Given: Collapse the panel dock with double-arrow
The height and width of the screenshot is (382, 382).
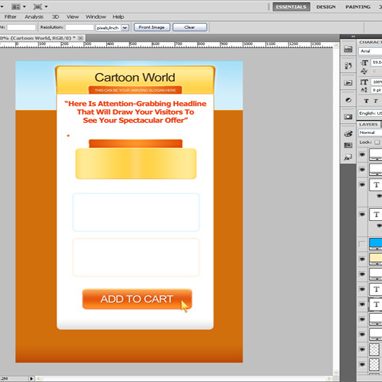Looking at the screenshot, I should (353, 36).
